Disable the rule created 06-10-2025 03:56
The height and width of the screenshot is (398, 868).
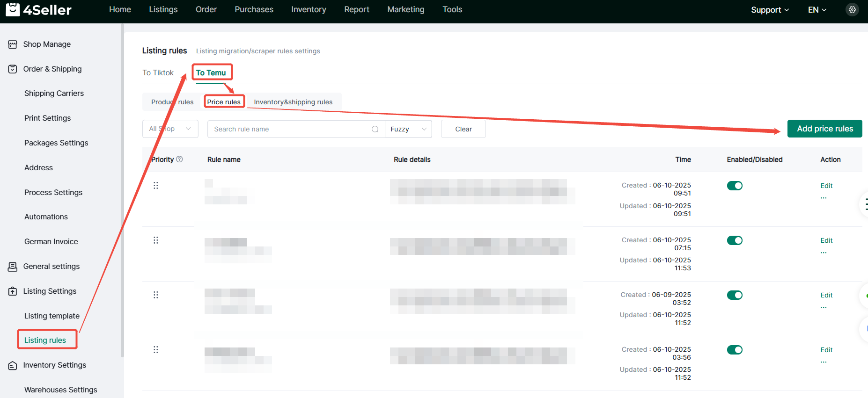coord(735,350)
